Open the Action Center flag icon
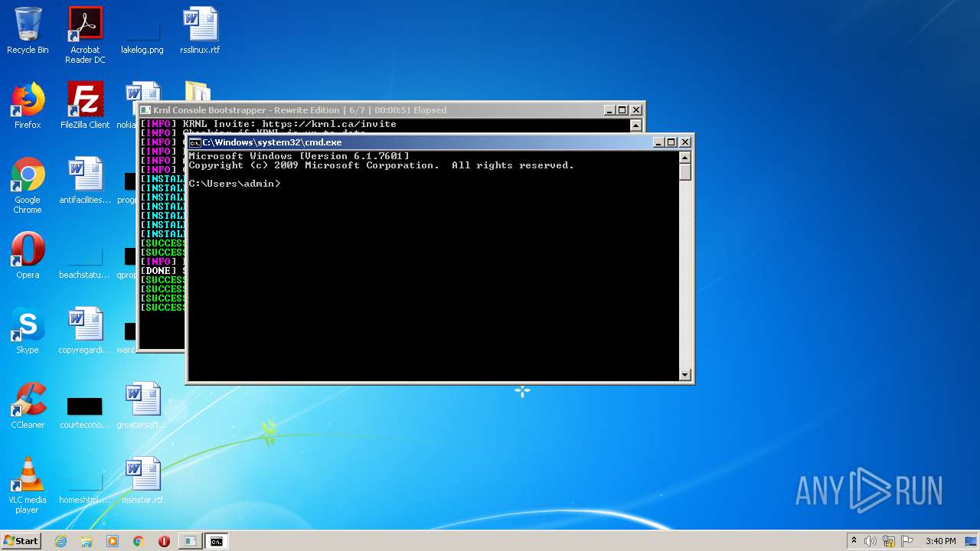The width and height of the screenshot is (980, 551). point(907,541)
